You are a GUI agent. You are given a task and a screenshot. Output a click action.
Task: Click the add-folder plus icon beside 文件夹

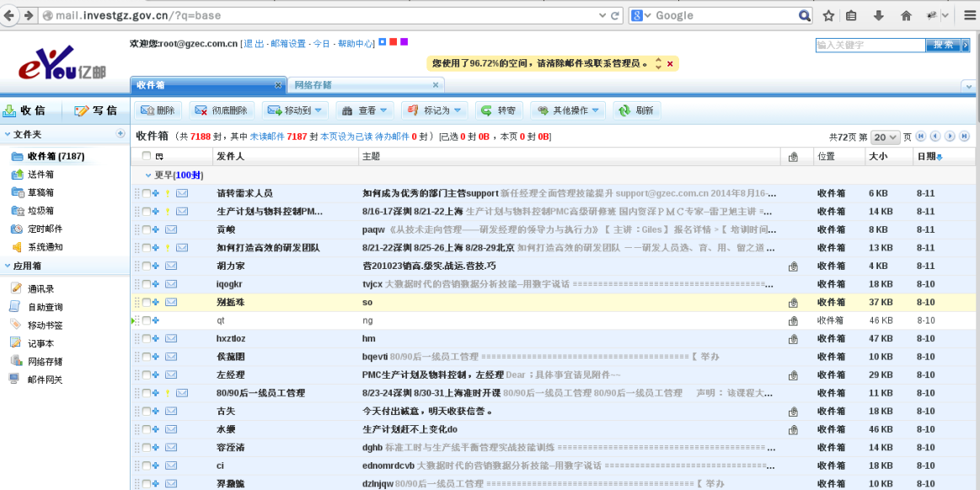click(120, 134)
